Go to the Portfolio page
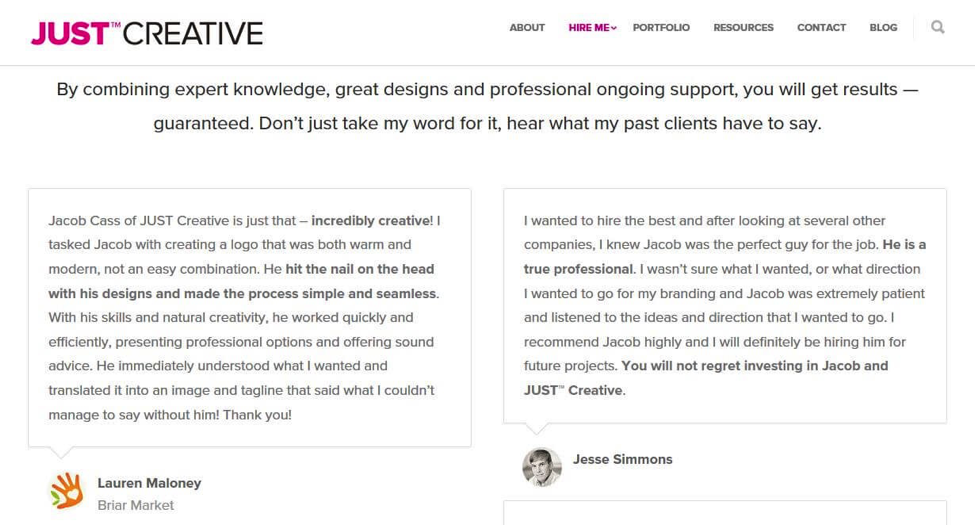Screen dimensions: 975x525 click(x=661, y=27)
